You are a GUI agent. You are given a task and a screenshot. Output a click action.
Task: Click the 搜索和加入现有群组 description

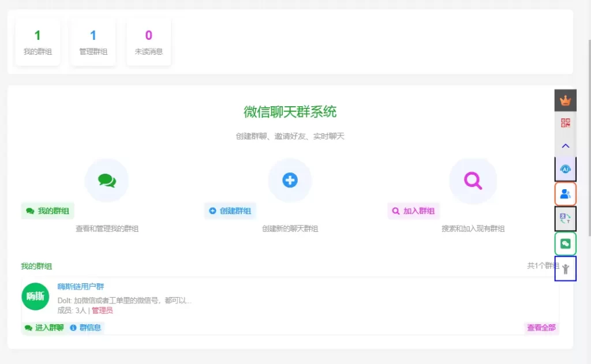473,228
